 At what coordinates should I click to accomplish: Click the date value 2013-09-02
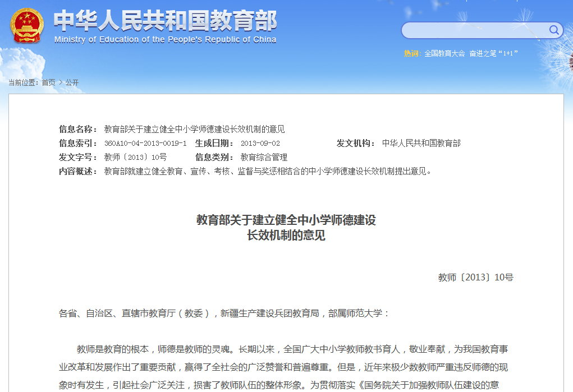point(260,143)
